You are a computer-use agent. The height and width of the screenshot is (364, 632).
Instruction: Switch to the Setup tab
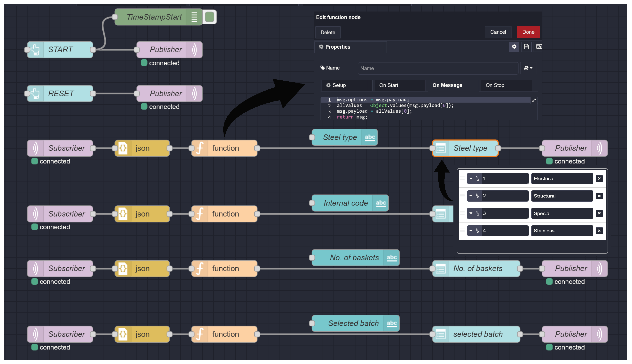(x=347, y=85)
